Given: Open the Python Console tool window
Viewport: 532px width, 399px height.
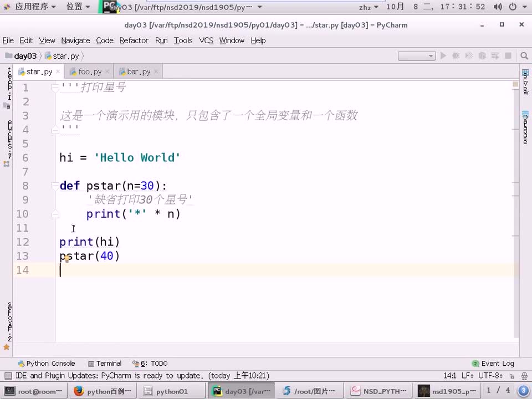Looking at the screenshot, I should (x=47, y=364).
